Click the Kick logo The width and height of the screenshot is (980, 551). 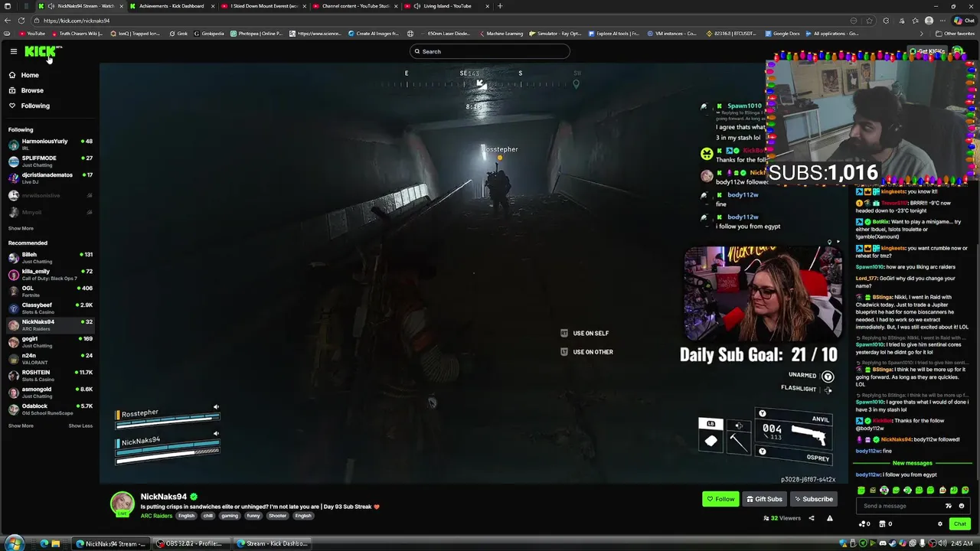pyautogui.click(x=42, y=51)
